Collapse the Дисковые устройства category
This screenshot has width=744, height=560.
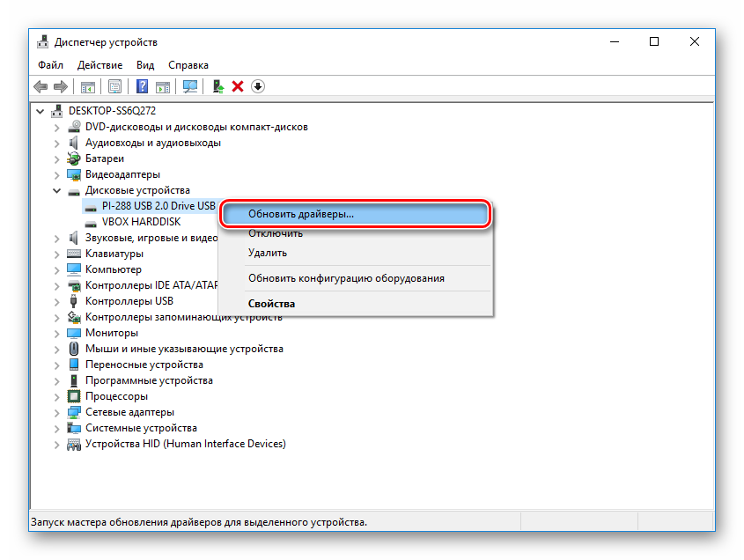tap(57, 190)
